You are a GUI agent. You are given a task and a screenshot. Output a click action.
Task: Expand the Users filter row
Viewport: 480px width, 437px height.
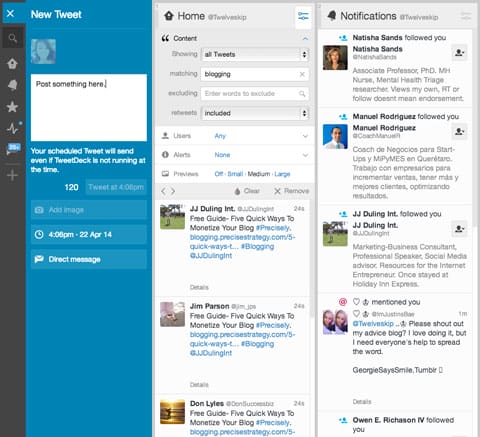tap(235, 136)
